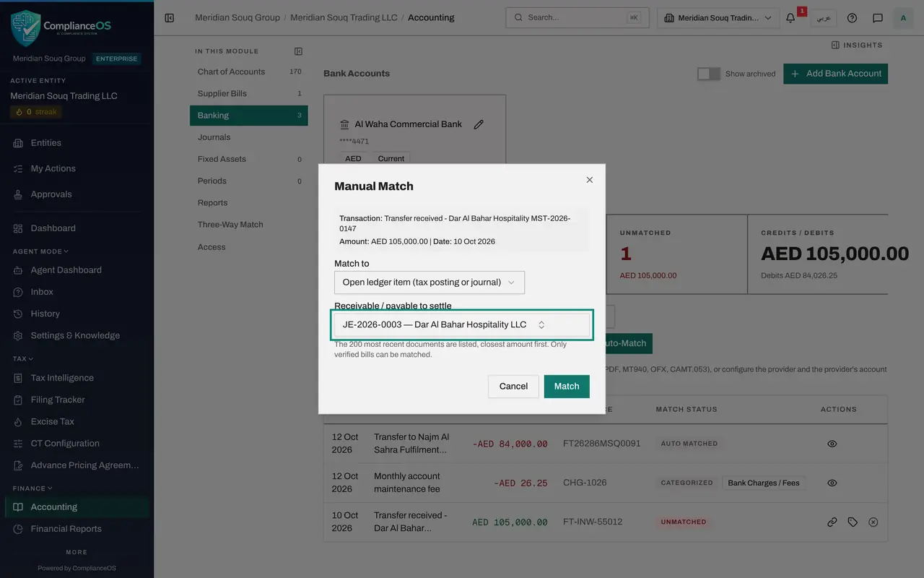Close the Manual Match dialog
The height and width of the screenshot is (578, 924).
(590, 180)
